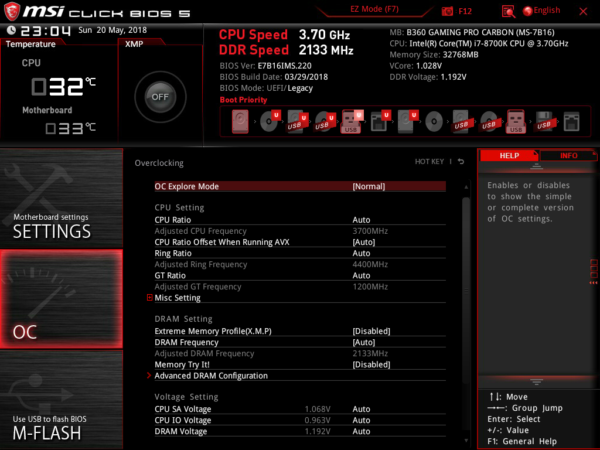
Task: Close the BIOS with the red X
Action: pos(583,11)
